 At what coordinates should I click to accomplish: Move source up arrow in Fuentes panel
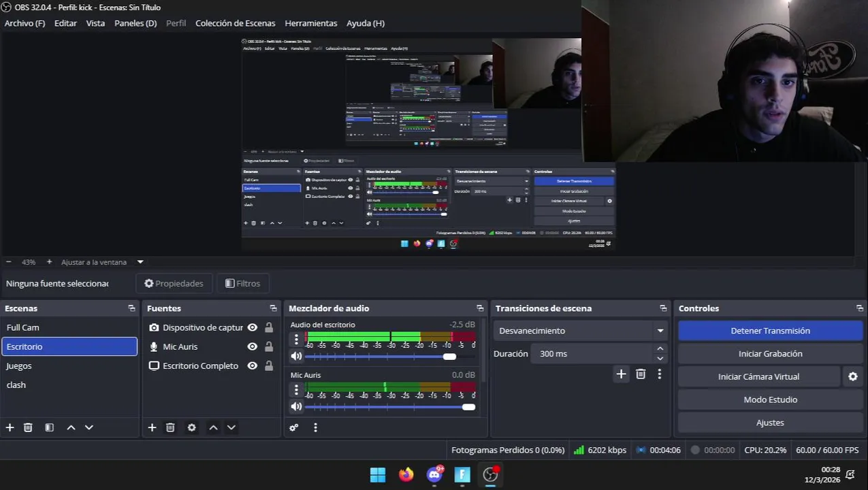[213, 427]
